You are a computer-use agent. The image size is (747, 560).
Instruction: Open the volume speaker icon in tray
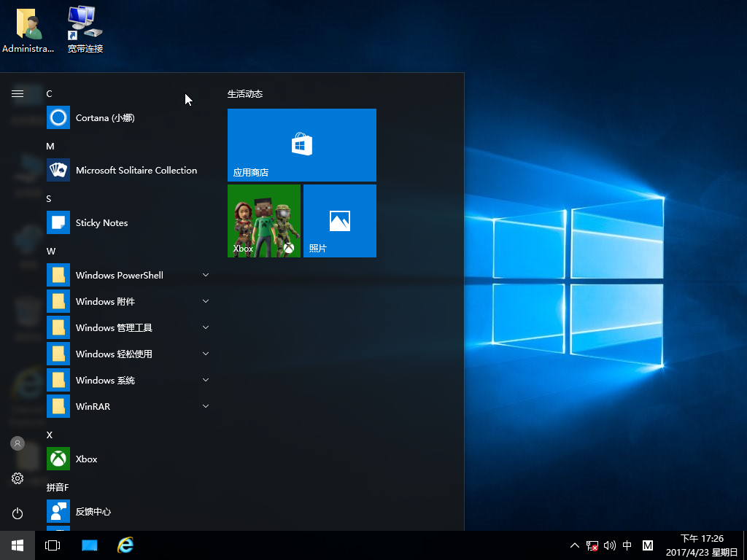click(609, 545)
